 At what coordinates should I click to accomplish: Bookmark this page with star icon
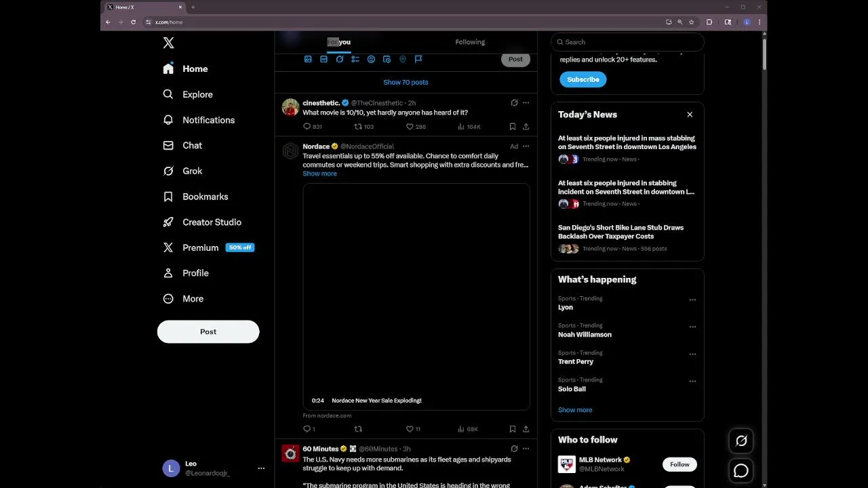pos(691,22)
